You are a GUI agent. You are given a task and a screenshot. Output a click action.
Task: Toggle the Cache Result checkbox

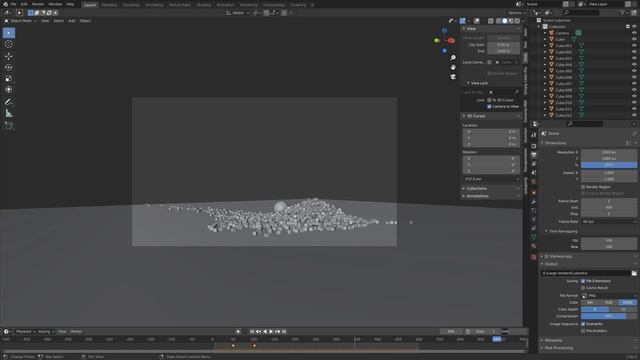583,288
